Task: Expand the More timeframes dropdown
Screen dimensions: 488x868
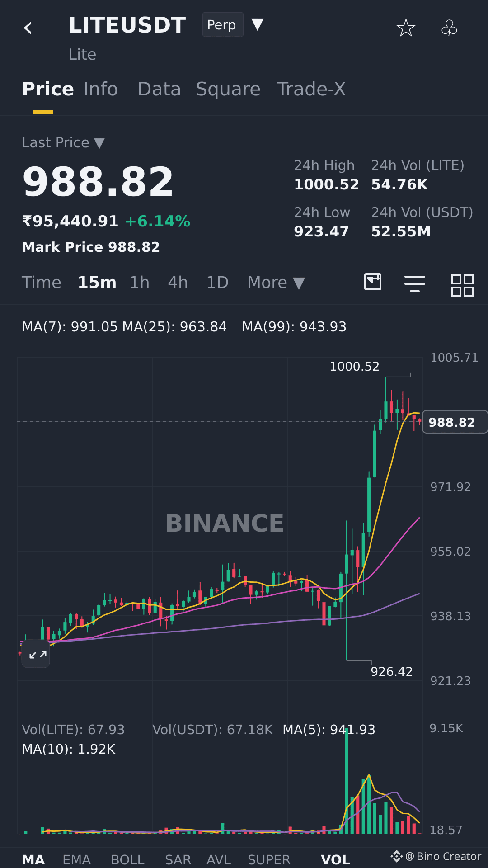Action: [276, 283]
